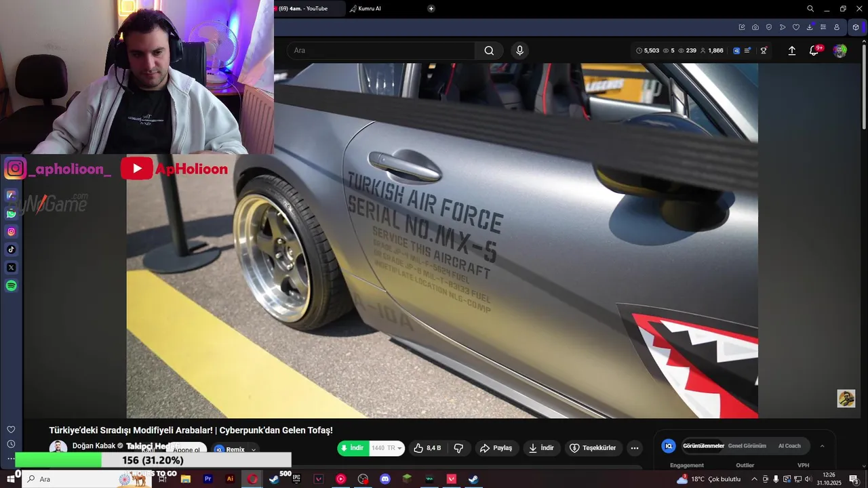
Task: Click the small avatar thumbnail near player corner
Action: click(846, 399)
